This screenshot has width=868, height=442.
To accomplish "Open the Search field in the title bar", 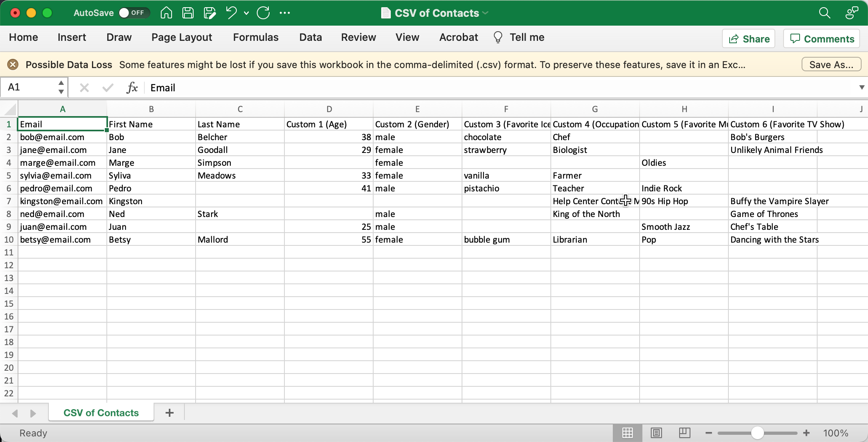I will tap(824, 13).
